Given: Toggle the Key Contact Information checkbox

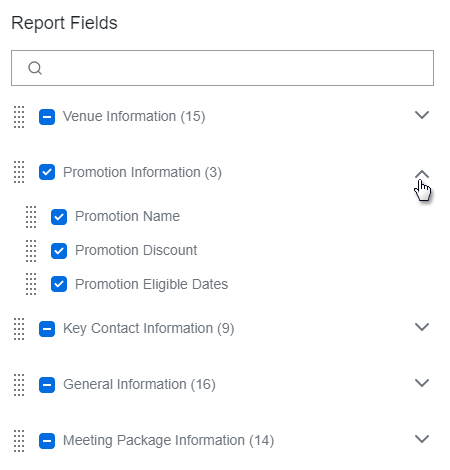Looking at the screenshot, I should click(47, 329).
